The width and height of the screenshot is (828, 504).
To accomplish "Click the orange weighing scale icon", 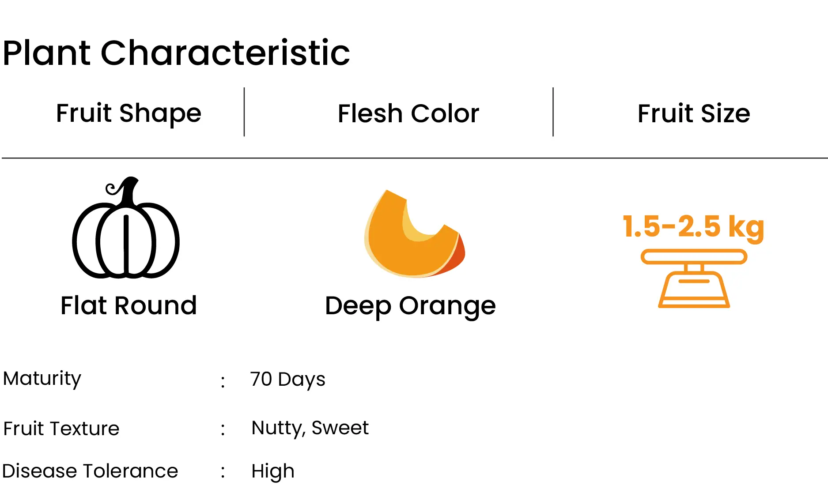I will coord(694,278).
